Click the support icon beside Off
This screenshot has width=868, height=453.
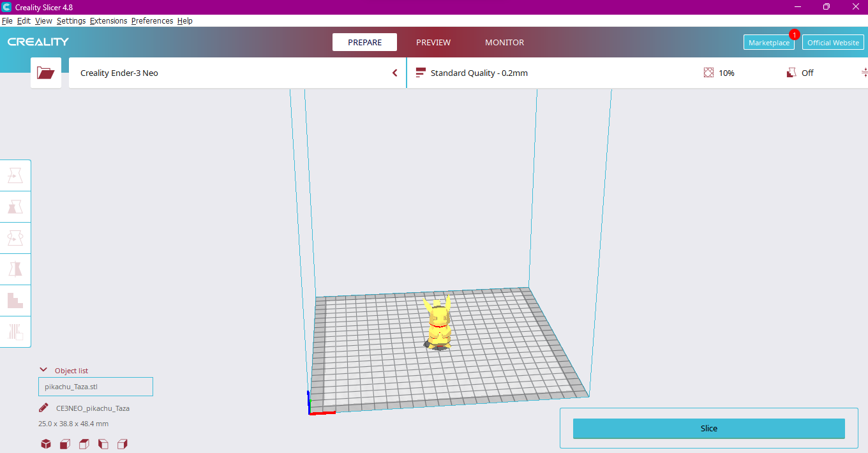pyautogui.click(x=791, y=73)
